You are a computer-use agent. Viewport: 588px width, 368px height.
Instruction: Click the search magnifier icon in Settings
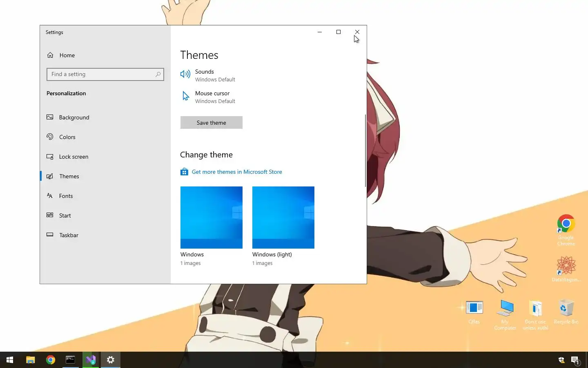point(158,74)
